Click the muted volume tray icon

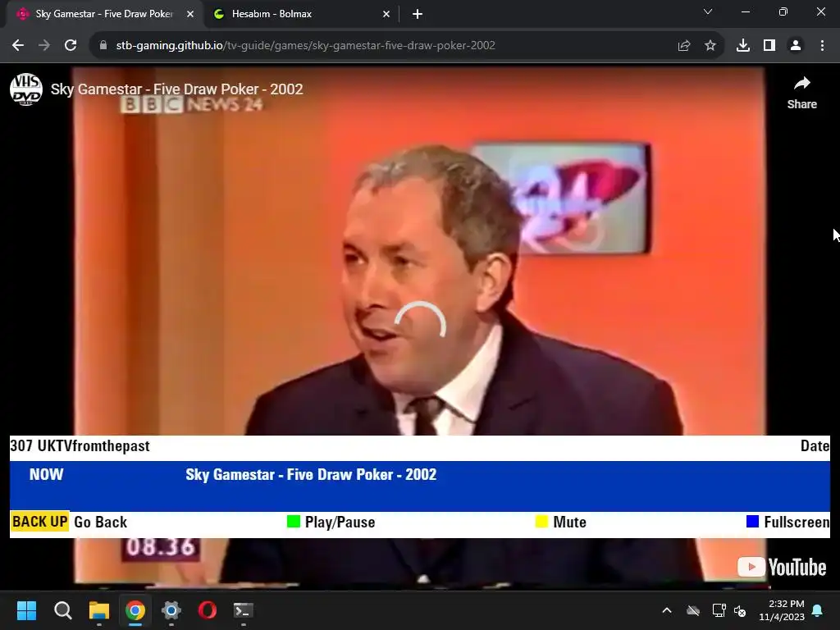[x=741, y=610]
